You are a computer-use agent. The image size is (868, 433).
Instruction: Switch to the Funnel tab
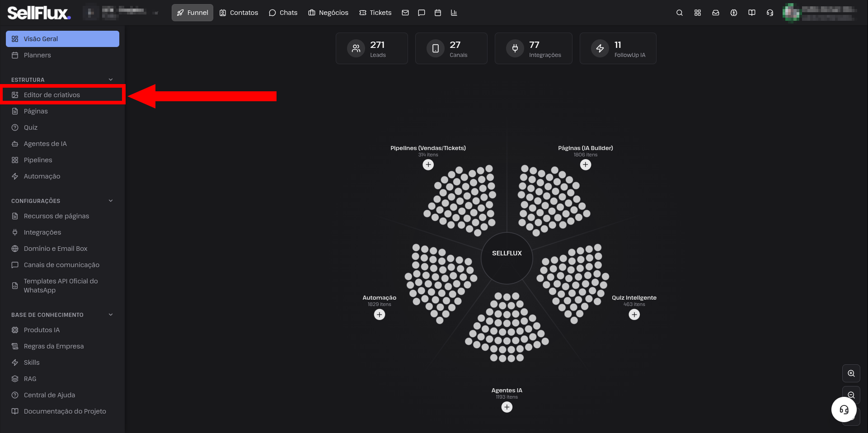click(192, 13)
